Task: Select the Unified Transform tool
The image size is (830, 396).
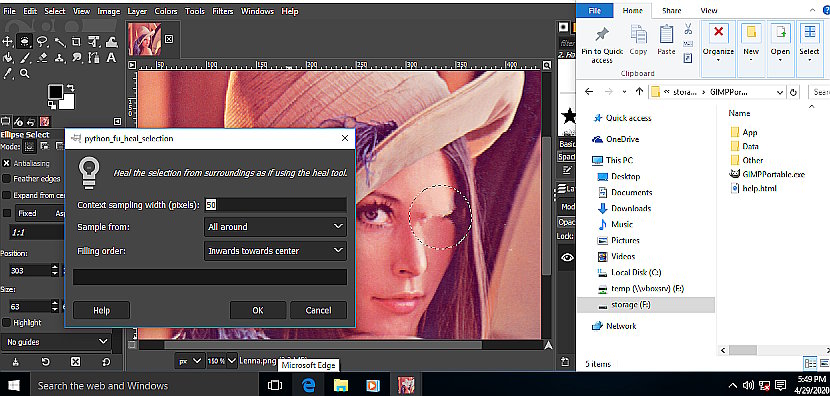Action: (x=94, y=41)
